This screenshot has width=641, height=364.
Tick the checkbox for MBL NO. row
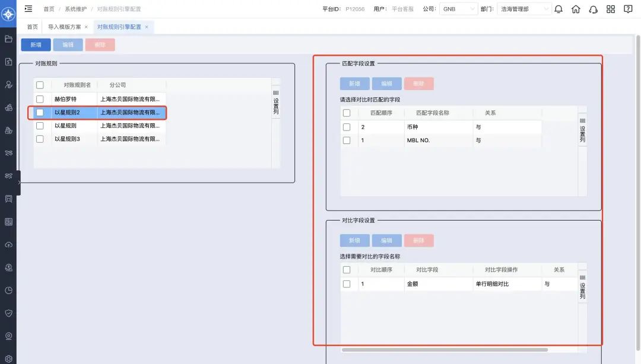point(347,141)
